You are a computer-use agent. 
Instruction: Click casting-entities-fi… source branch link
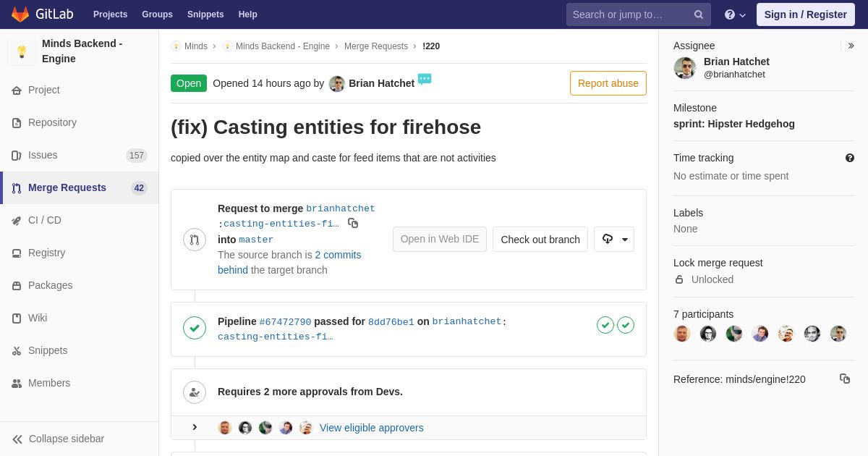tap(281, 224)
